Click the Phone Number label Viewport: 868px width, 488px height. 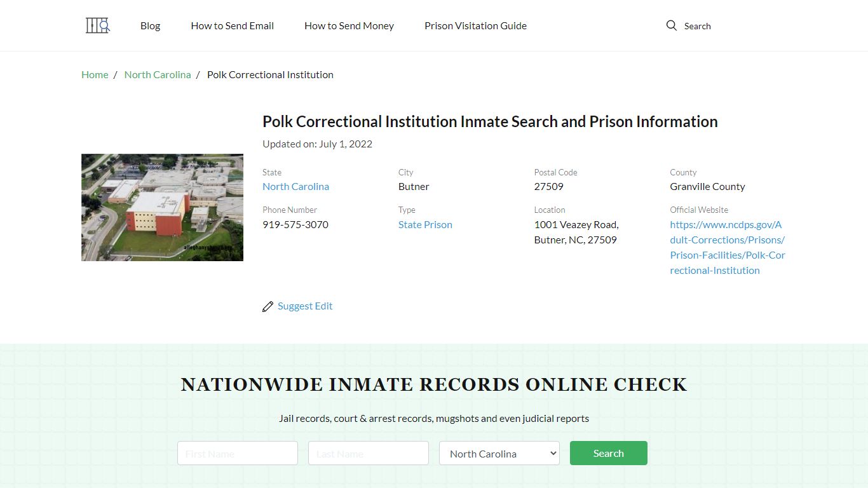click(290, 210)
